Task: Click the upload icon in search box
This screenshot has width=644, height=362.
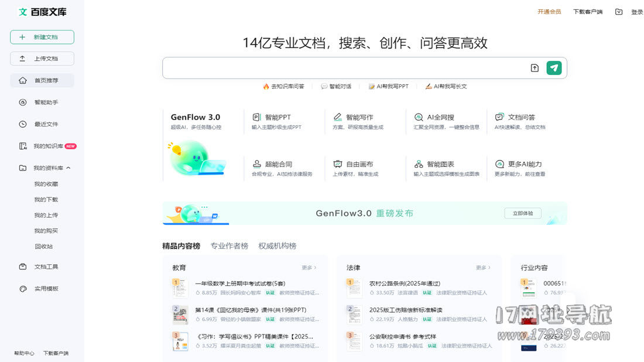Action: point(534,68)
